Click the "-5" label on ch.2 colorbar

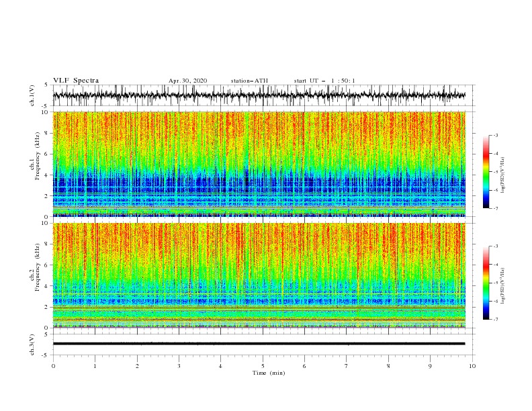[496, 283]
